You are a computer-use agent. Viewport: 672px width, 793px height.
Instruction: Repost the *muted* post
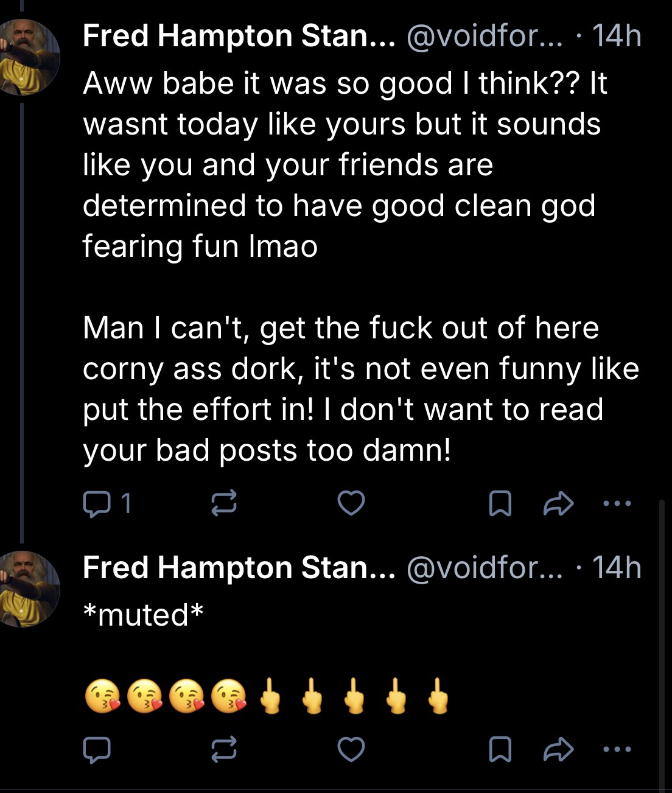point(223,750)
